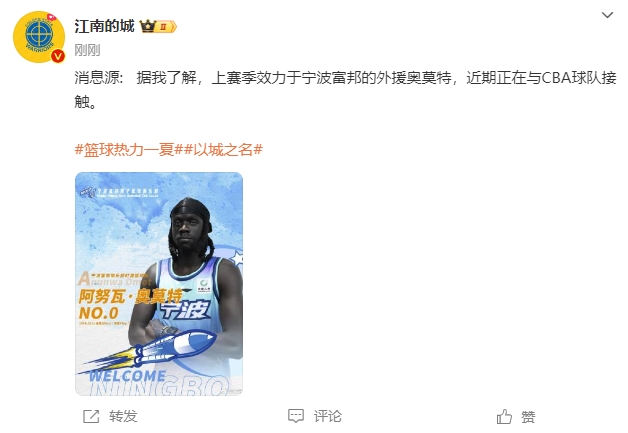Image resolution: width=628 pixels, height=433 pixels.
Task: Click the 赞 like label
Action: click(x=528, y=417)
